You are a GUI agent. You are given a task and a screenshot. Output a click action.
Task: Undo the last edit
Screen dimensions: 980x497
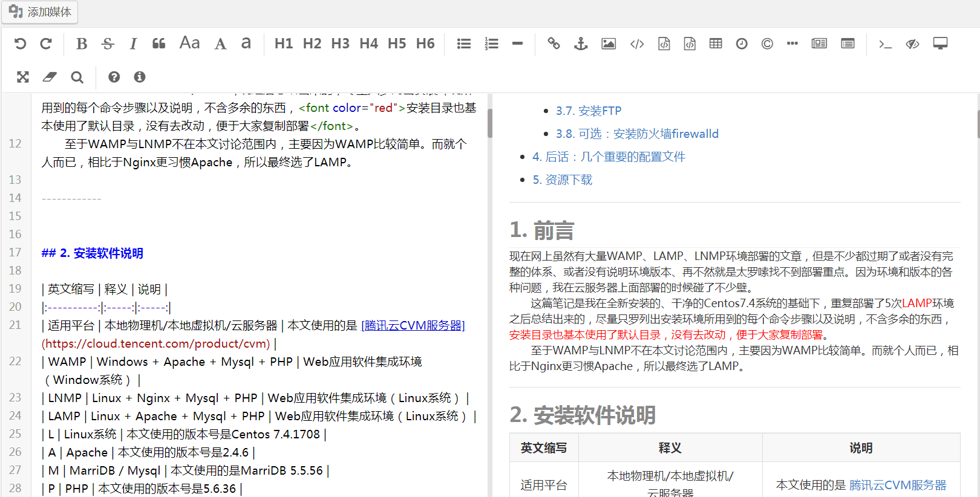20,44
